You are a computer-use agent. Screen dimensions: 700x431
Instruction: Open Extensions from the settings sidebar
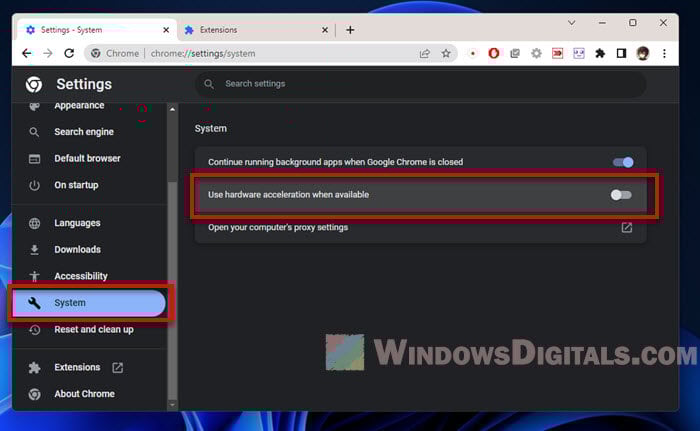click(x=77, y=367)
